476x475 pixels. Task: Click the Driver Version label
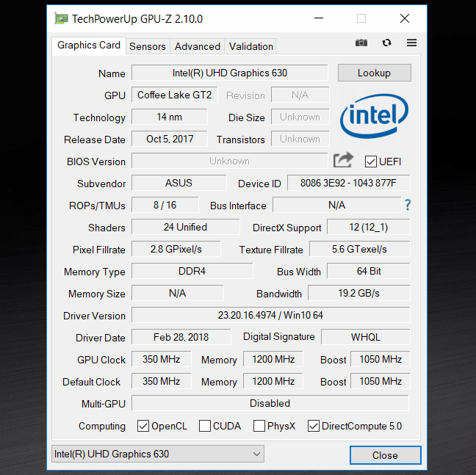[x=94, y=316]
